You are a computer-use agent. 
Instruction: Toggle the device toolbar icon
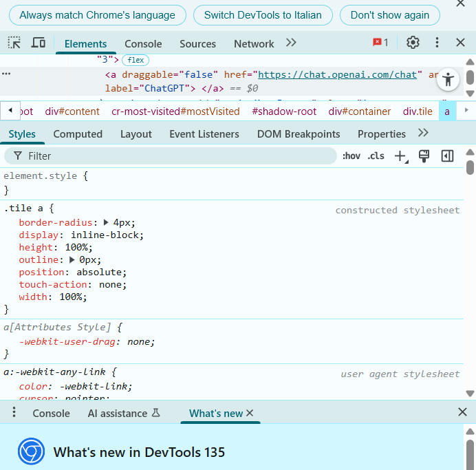39,43
